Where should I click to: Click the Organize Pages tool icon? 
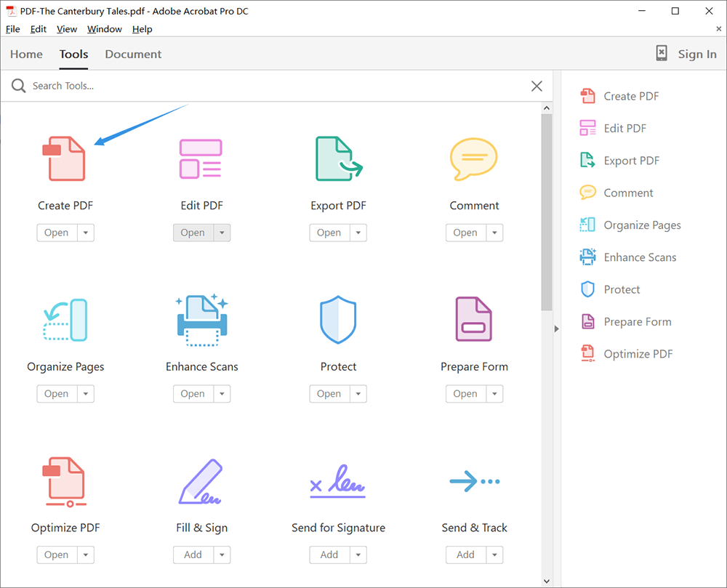coord(65,320)
